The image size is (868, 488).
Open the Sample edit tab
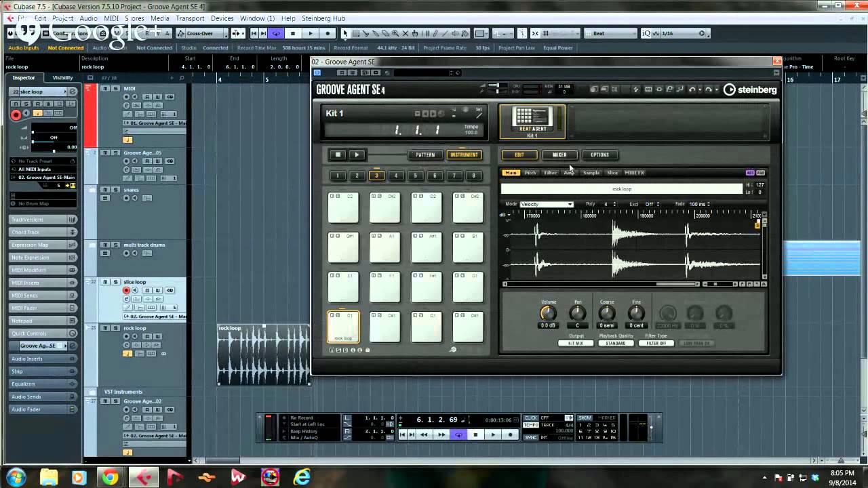591,173
